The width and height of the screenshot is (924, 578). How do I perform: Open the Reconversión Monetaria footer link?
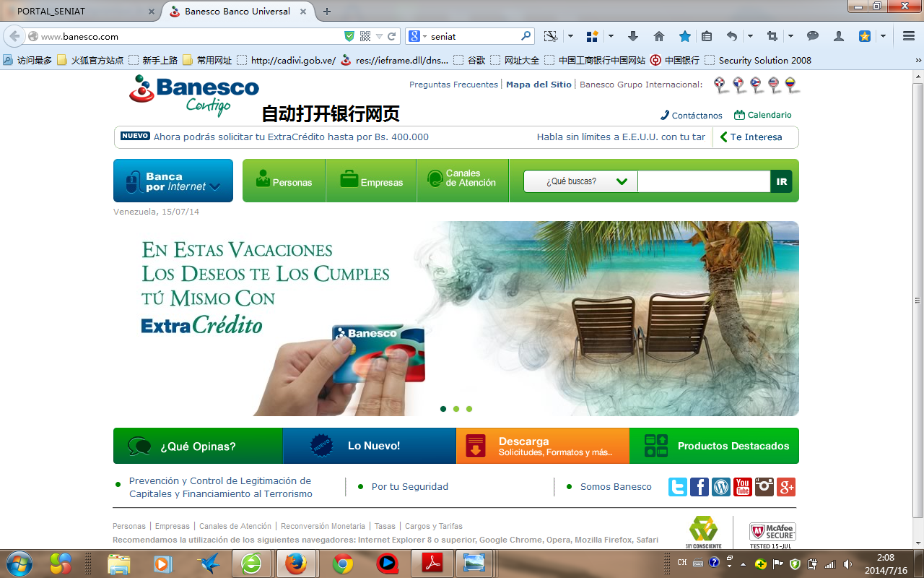tap(323, 526)
